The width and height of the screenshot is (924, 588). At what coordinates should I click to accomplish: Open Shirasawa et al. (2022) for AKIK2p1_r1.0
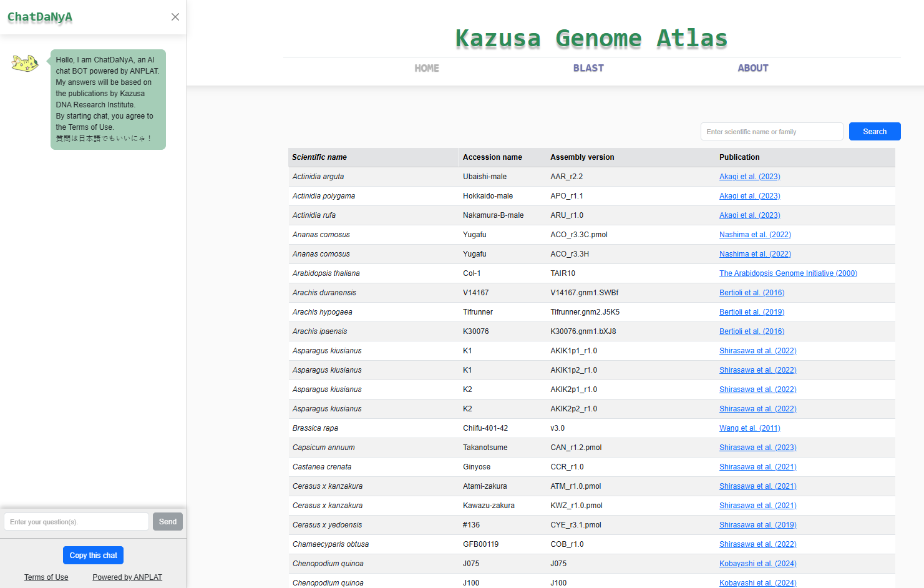(x=758, y=390)
